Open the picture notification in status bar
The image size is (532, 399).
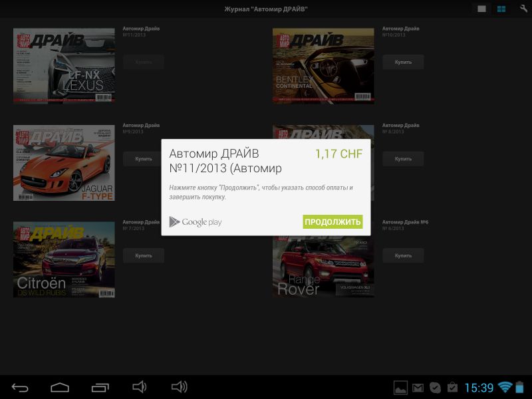(400, 388)
